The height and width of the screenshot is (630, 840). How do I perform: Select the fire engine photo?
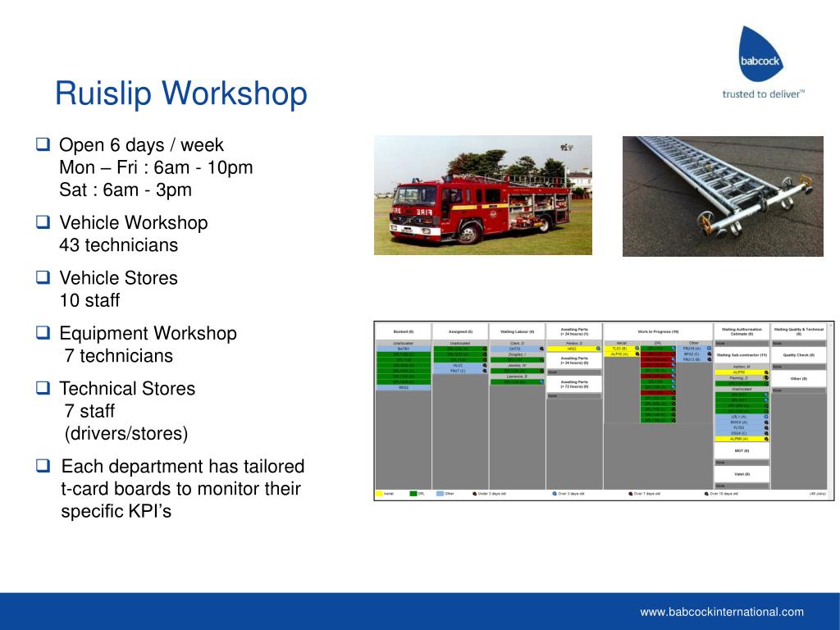coord(482,195)
